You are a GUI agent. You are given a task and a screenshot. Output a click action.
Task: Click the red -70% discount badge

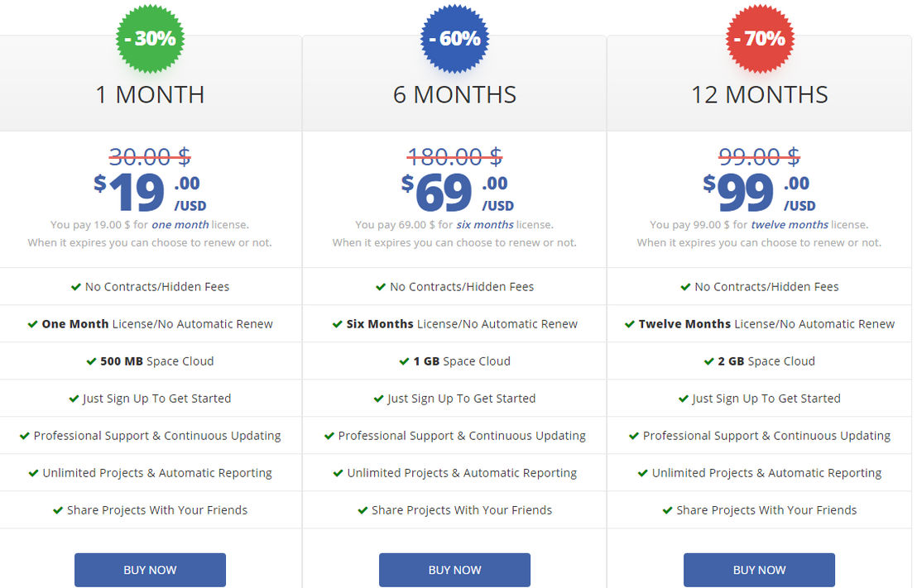pos(760,39)
